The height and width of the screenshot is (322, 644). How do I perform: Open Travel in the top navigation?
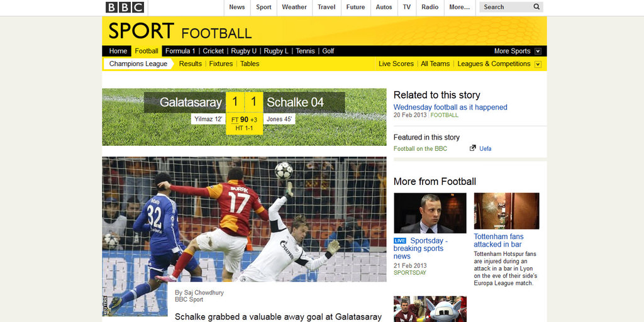tap(326, 7)
